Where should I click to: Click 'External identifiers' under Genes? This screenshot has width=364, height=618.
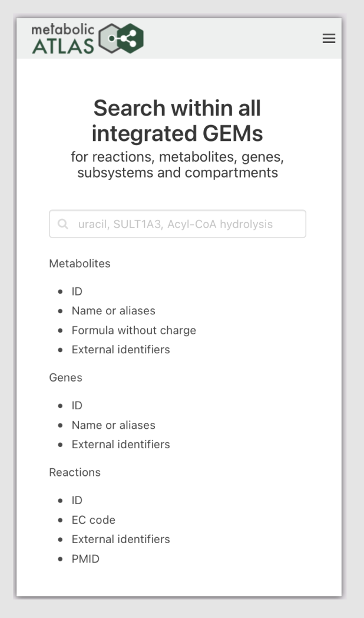(121, 444)
